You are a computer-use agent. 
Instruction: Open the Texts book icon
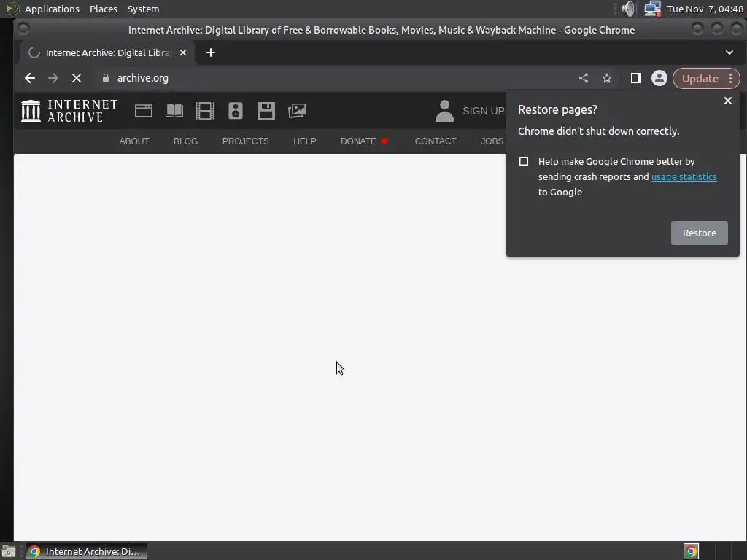[174, 111]
